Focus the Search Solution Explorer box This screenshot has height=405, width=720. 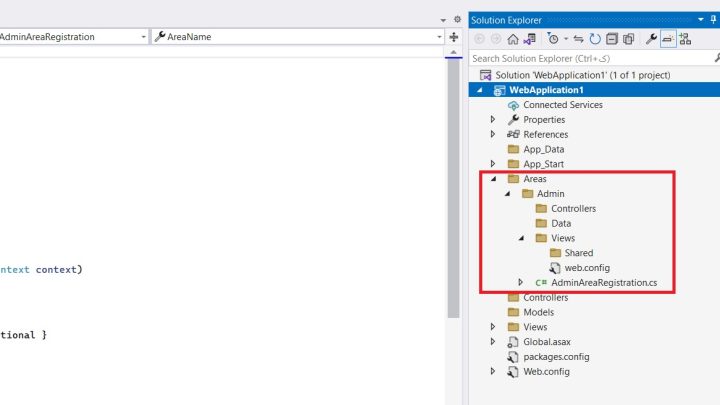(590, 58)
